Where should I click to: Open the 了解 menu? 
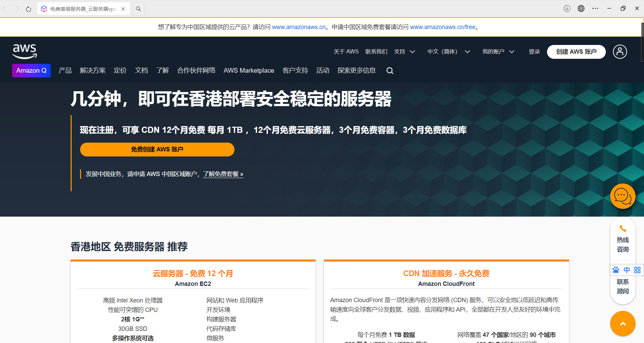(163, 70)
